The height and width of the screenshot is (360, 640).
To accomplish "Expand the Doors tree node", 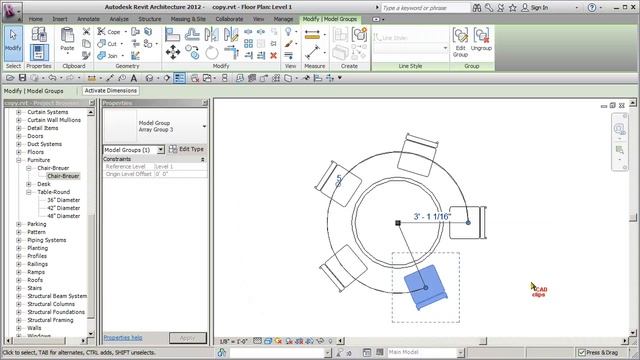I will [x=18, y=136].
